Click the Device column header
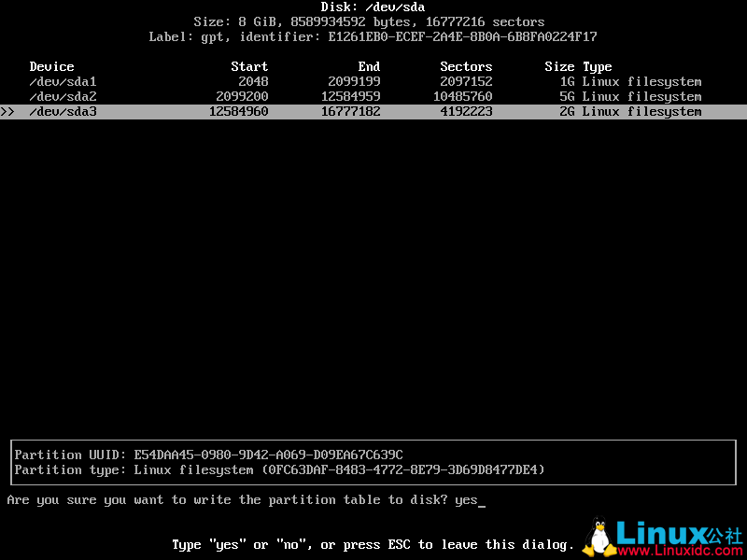747x560 pixels. 51,66
